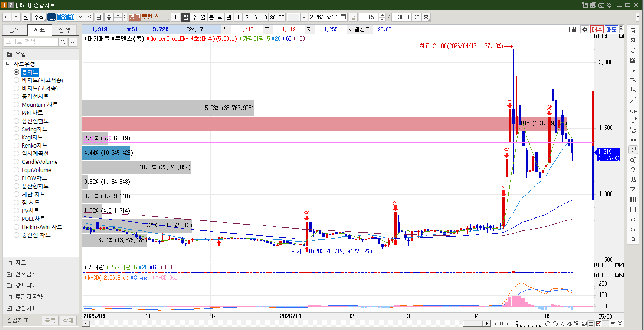Select the circle drawing tool
The width and height of the screenshot is (644, 330).
633,50
